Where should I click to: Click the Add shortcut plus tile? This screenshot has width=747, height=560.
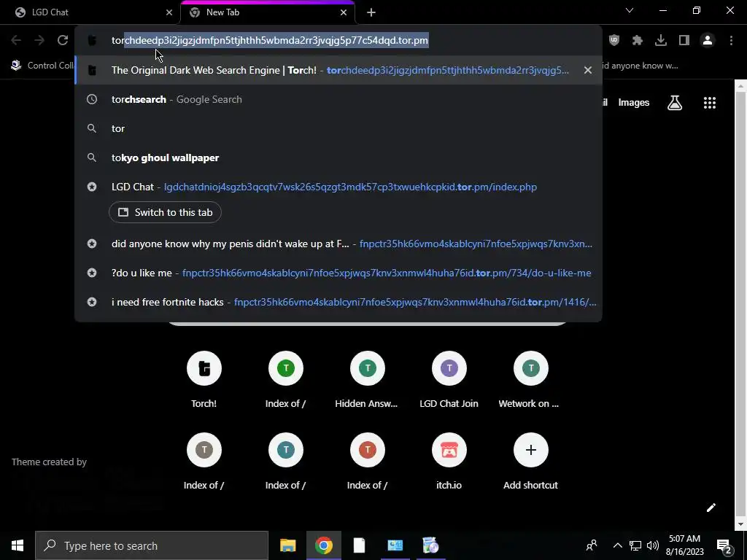click(531, 462)
